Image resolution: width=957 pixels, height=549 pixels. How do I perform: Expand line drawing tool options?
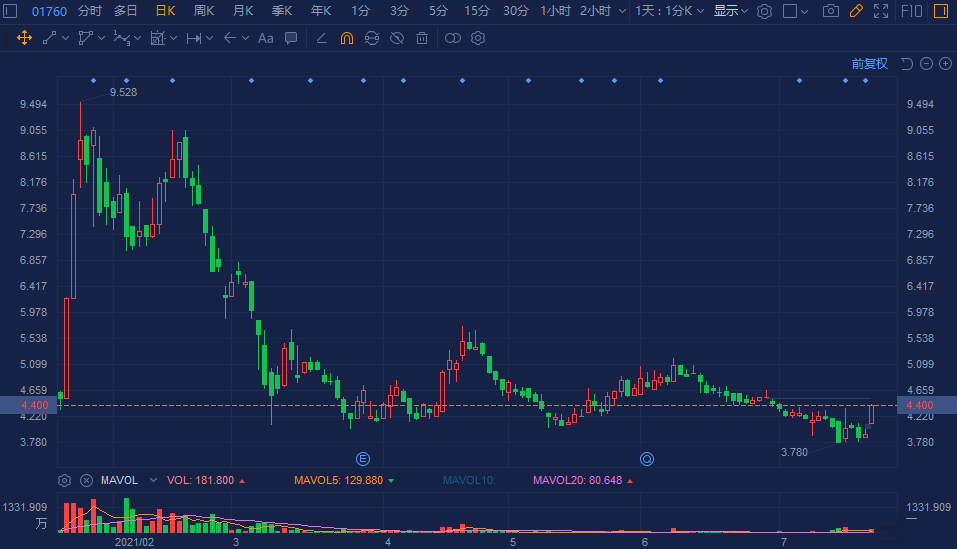(65, 38)
